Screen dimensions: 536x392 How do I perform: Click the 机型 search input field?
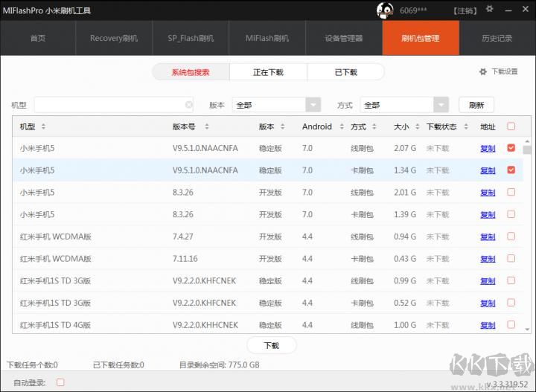click(x=108, y=105)
